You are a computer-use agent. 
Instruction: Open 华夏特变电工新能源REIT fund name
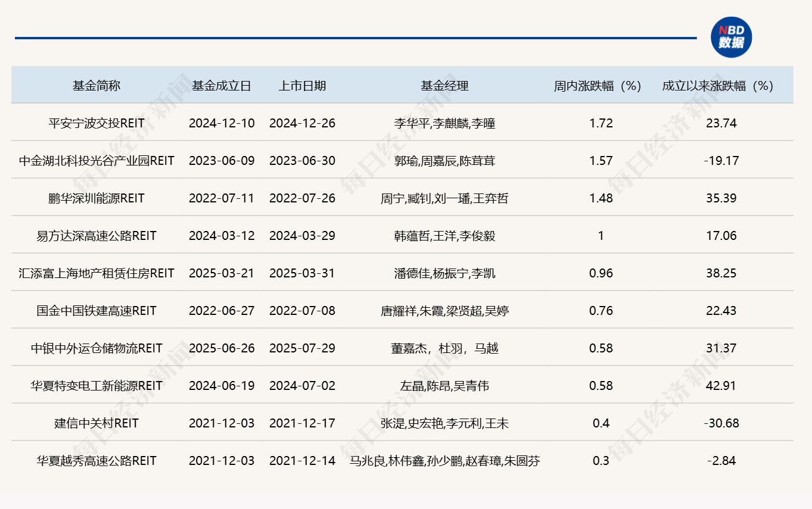pos(97,386)
